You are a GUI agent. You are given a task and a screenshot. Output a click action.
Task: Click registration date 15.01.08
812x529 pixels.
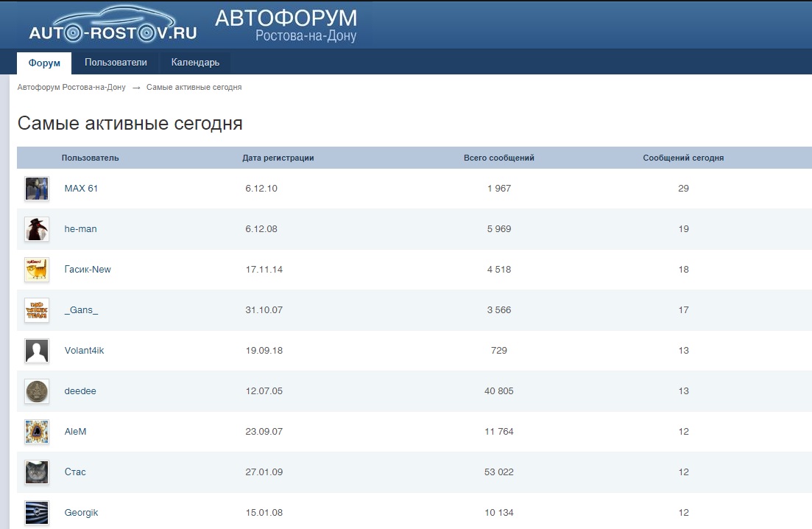[264, 512]
